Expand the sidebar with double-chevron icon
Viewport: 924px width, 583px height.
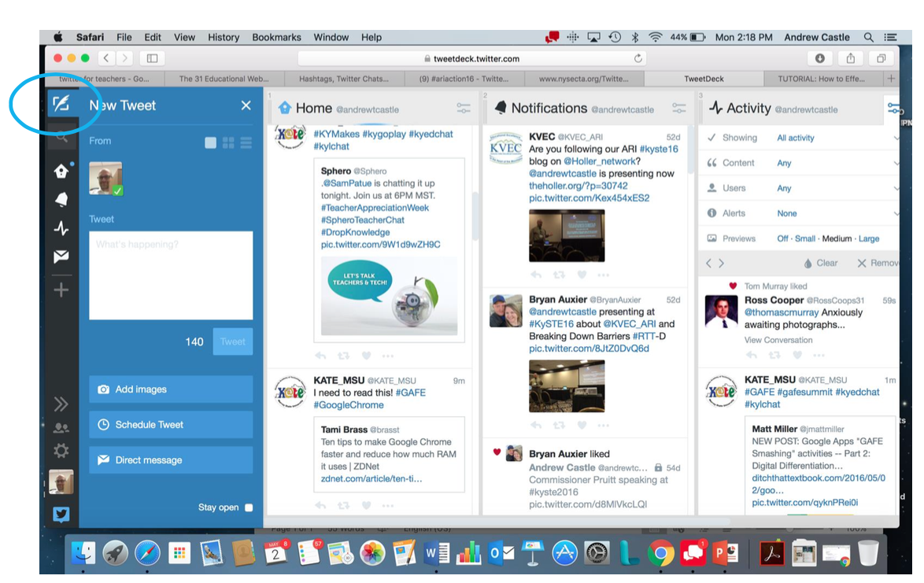61,404
